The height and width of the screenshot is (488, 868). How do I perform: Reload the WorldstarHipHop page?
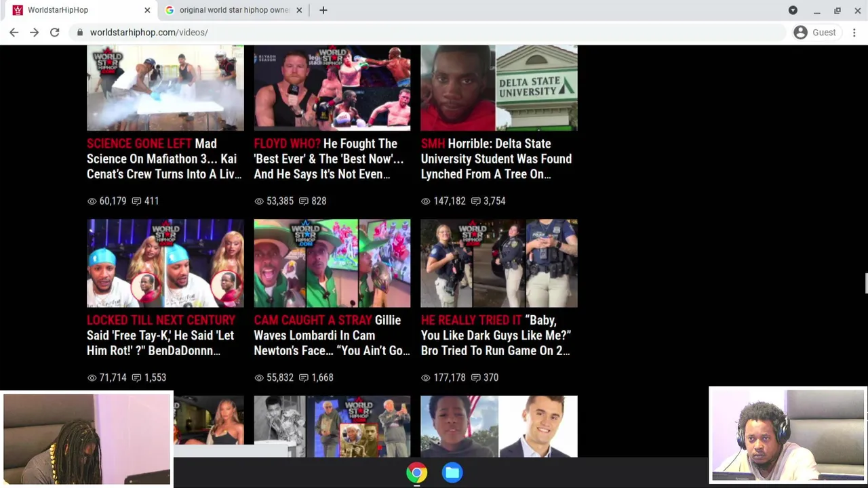tap(54, 33)
